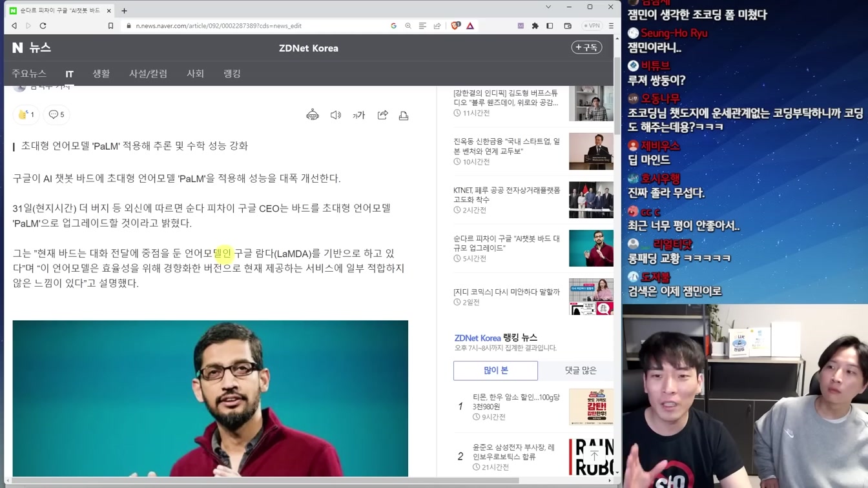Open Brave Shields lion icon
This screenshot has width=868, height=488.
[455, 26]
